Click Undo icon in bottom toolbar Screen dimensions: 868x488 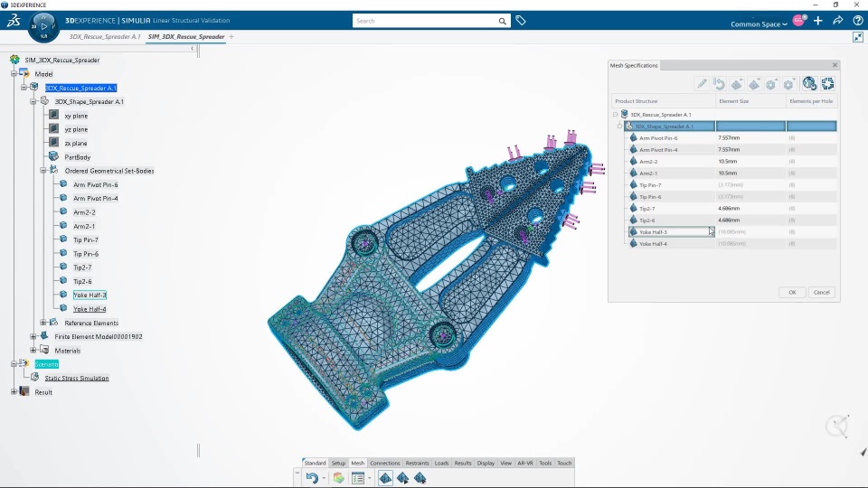(x=312, y=478)
